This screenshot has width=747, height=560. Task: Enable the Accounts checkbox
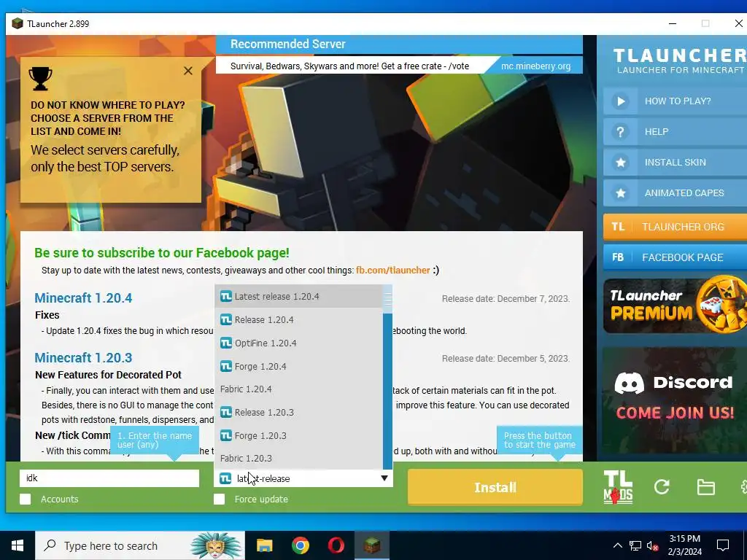[26, 499]
